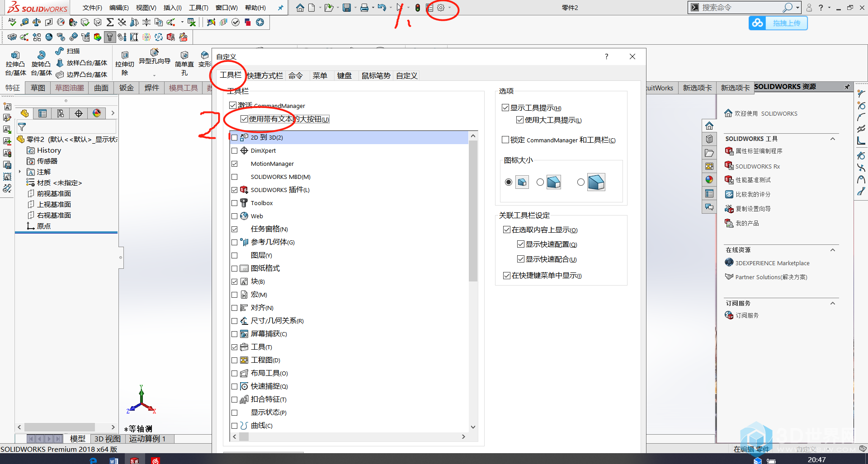Select the medium icon size radio button

(540, 182)
